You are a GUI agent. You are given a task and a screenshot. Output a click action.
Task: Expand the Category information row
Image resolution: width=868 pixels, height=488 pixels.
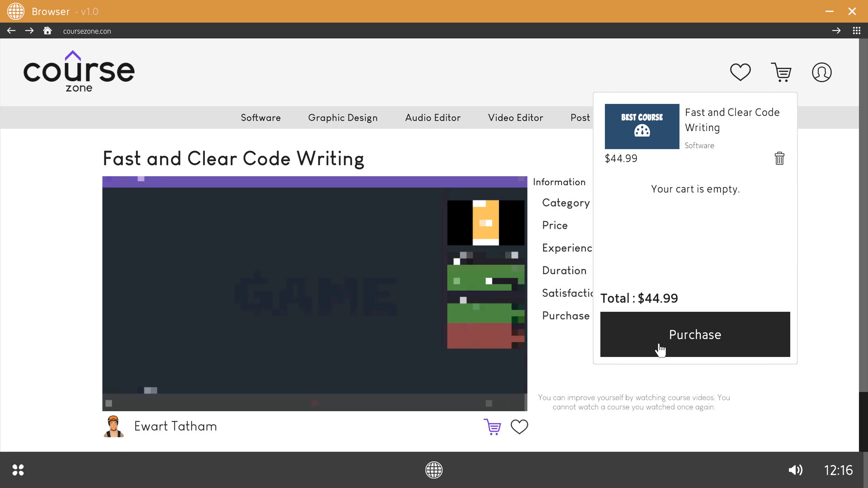click(566, 202)
